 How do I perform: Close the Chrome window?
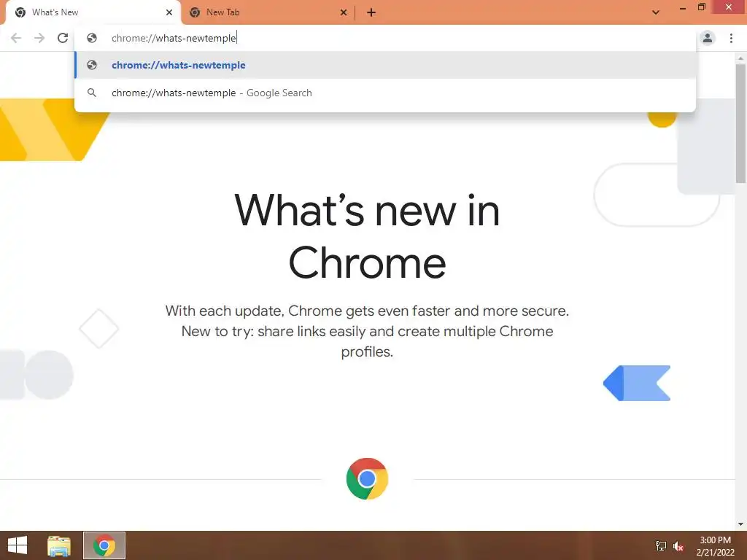pyautogui.click(x=729, y=7)
